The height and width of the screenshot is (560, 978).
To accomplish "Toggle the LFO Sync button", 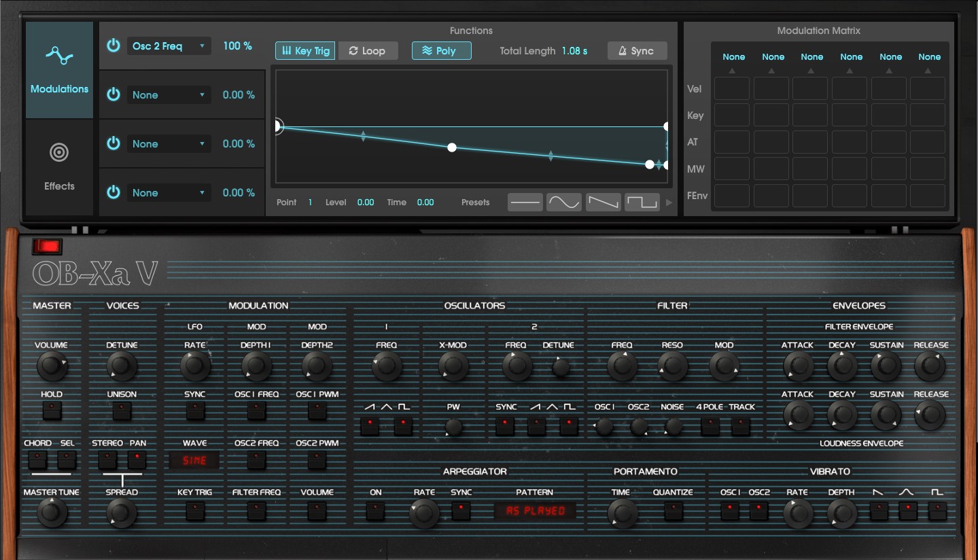I will [195, 411].
